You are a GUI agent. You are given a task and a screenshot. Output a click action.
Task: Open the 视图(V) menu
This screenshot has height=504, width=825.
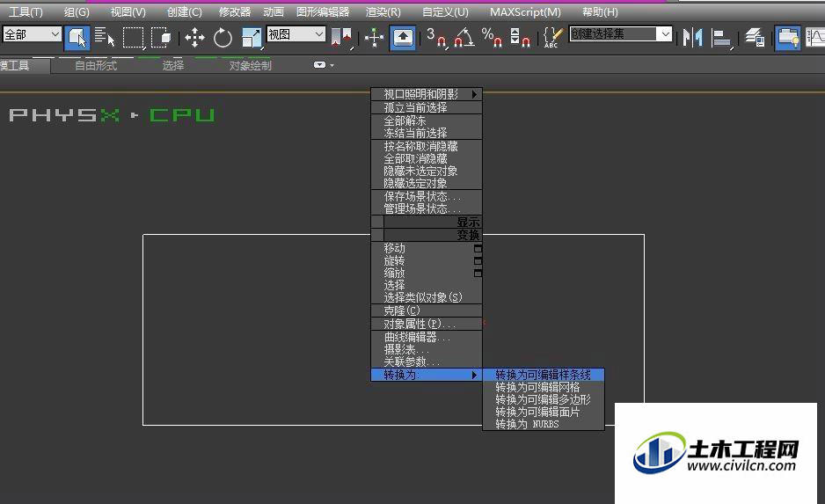(x=128, y=11)
